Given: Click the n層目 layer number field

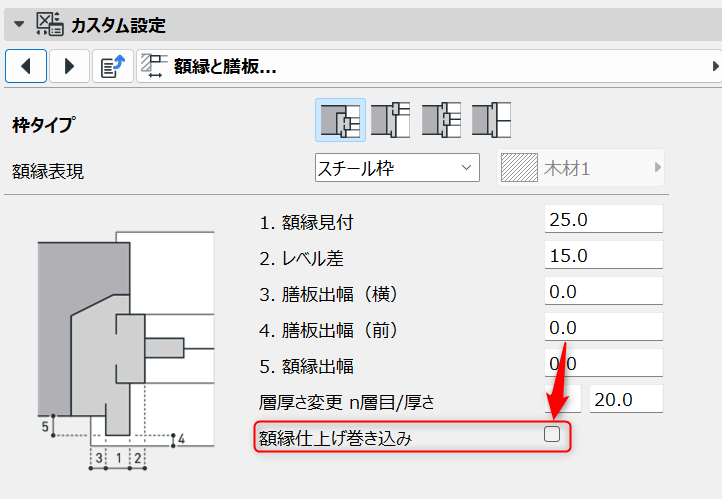Looking at the screenshot, I should pyautogui.click(x=563, y=399).
